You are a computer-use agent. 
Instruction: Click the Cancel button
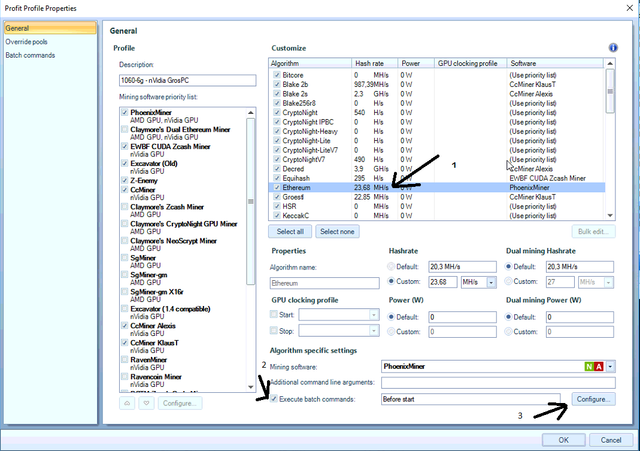point(611,440)
